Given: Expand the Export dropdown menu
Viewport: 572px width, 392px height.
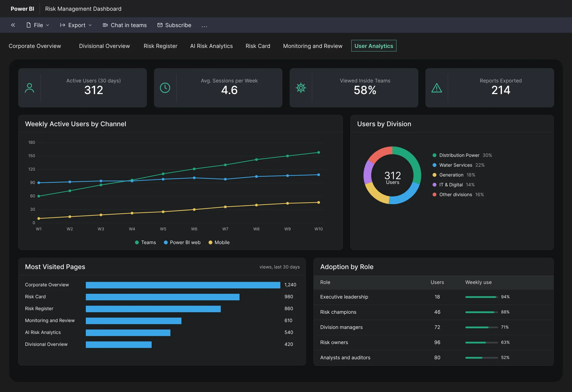Looking at the screenshot, I should (76, 25).
